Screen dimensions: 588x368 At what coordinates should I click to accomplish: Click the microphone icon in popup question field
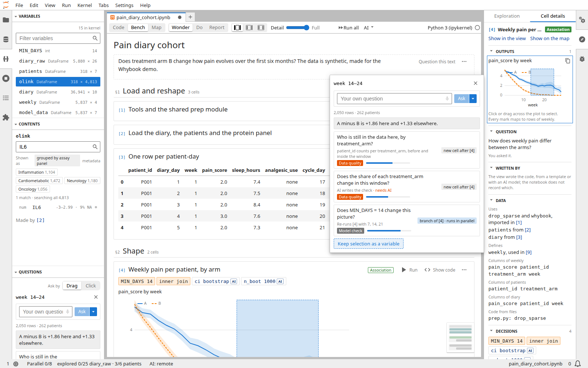[447, 99]
